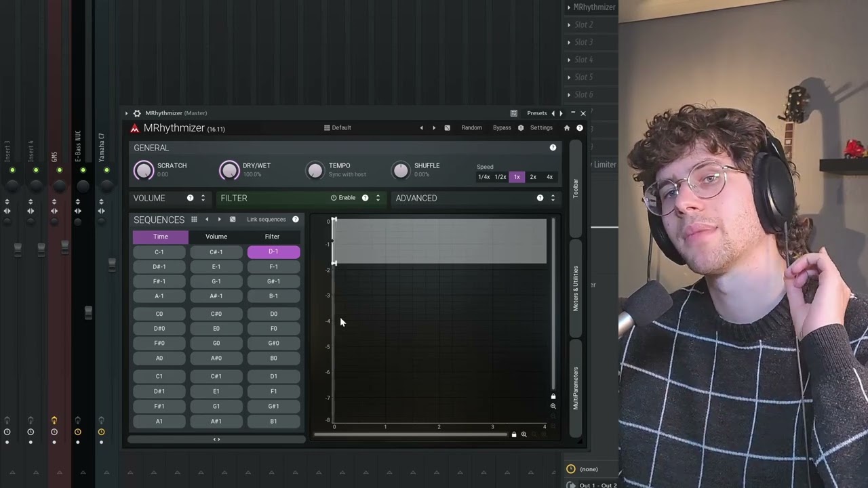This screenshot has width=868, height=488.
Task: Select the C0 sequence
Action: (159, 314)
